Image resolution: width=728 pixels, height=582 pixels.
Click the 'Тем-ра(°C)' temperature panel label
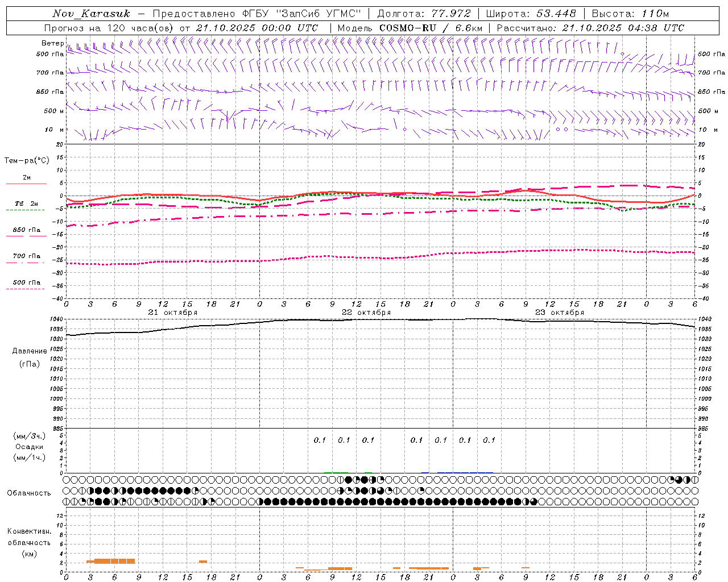[x=27, y=161]
